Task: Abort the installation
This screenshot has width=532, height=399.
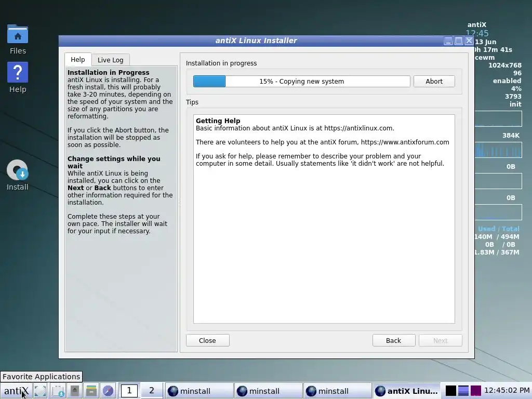Action: pos(434,82)
